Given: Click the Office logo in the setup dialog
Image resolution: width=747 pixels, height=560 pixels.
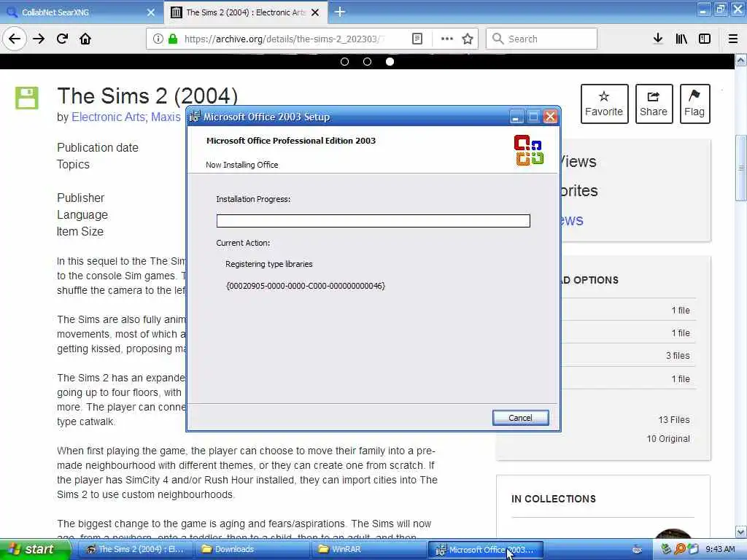Looking at the screenshot, I should (529, 150).
